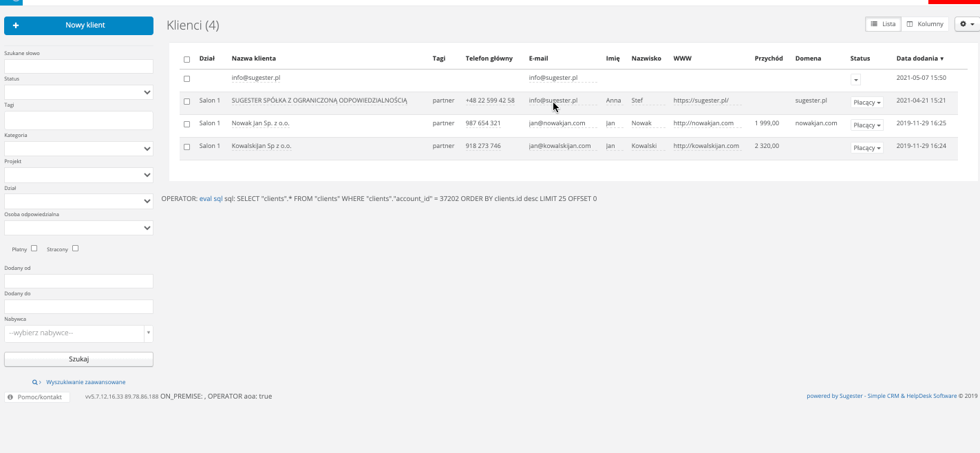Open the Osoba odpowiedzialna dropdown

[x=78, y=227]
